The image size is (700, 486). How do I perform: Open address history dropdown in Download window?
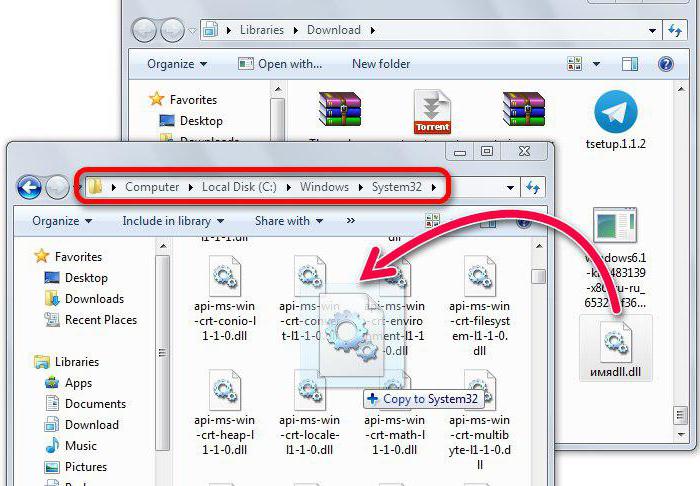[x=652, y=31]
